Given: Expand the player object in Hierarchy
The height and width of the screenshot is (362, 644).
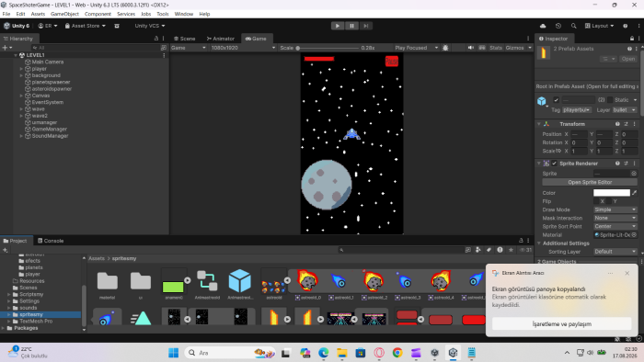Looking at the screenshot, I should (x=21, y=69).
